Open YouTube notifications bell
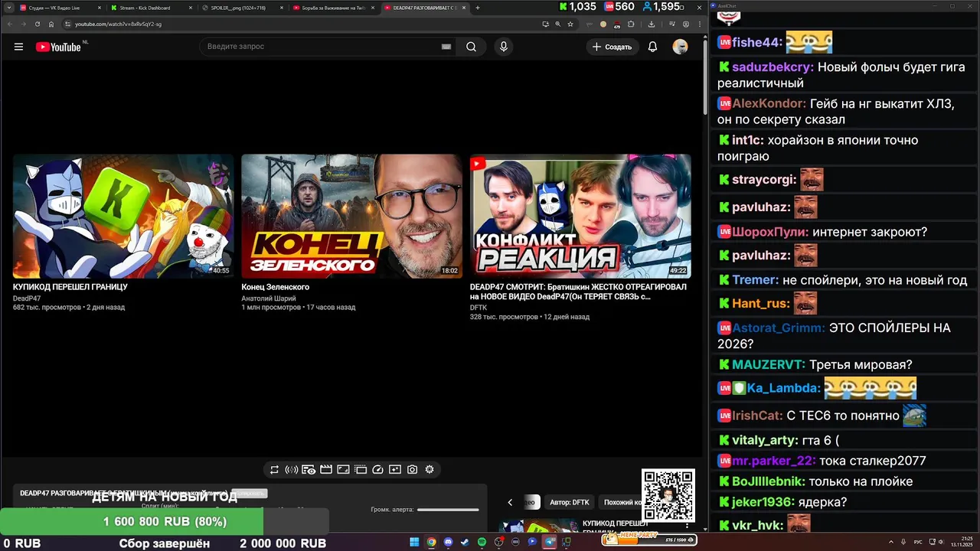The width and height of the screenshot is (980, 551). (x=652, y=47)
